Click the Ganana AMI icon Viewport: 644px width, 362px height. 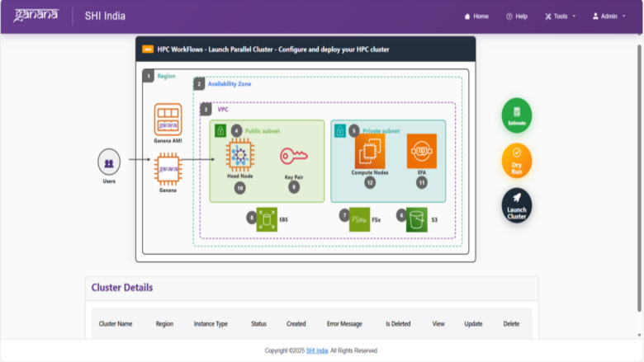point(168,120)
